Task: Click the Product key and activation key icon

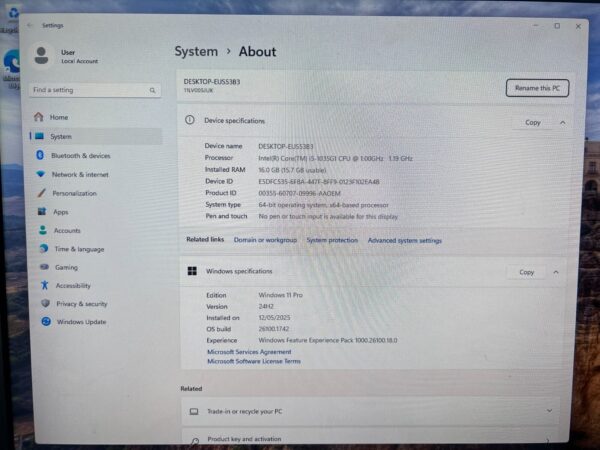Action: pyautogui.click(x=194, y=441)
